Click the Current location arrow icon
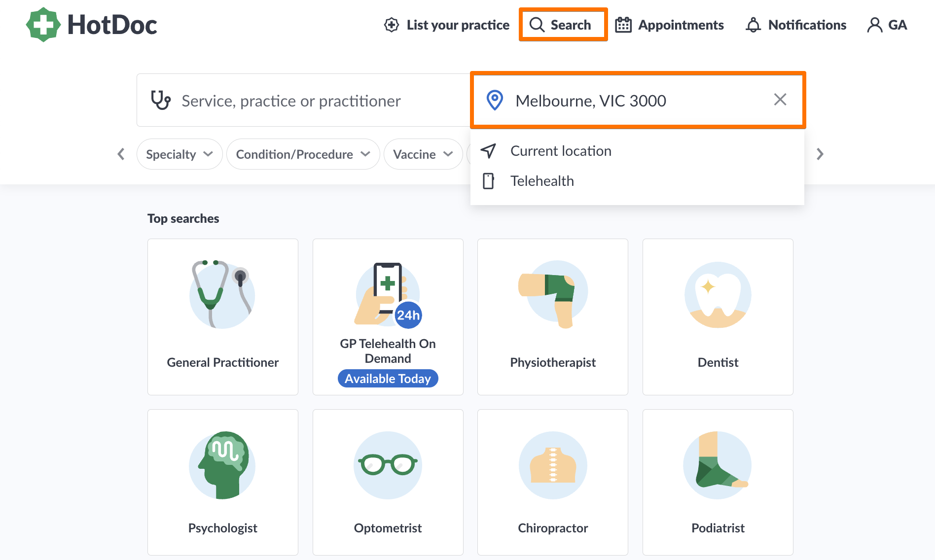 point(488,151)
